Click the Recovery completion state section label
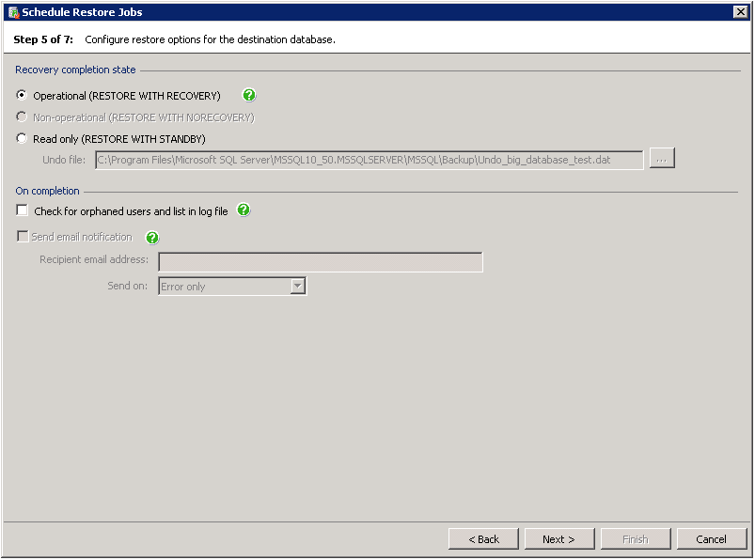 (75, 70)
